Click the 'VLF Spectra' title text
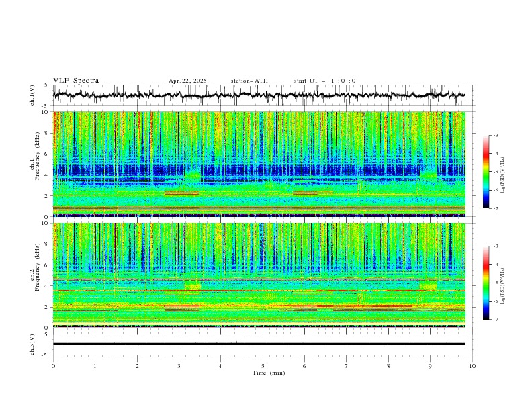This screenshot has width=532, height=411. click(76, 81)
